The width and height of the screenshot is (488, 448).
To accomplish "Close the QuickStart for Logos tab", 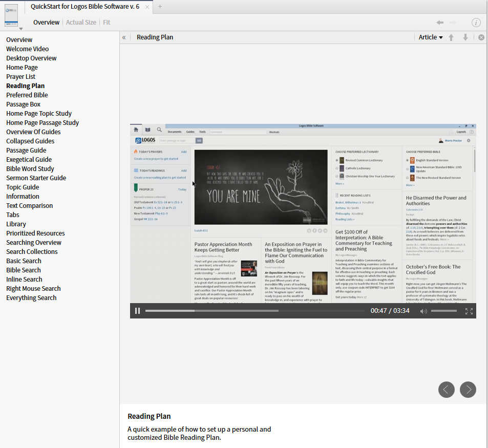I will coord(147,7).
